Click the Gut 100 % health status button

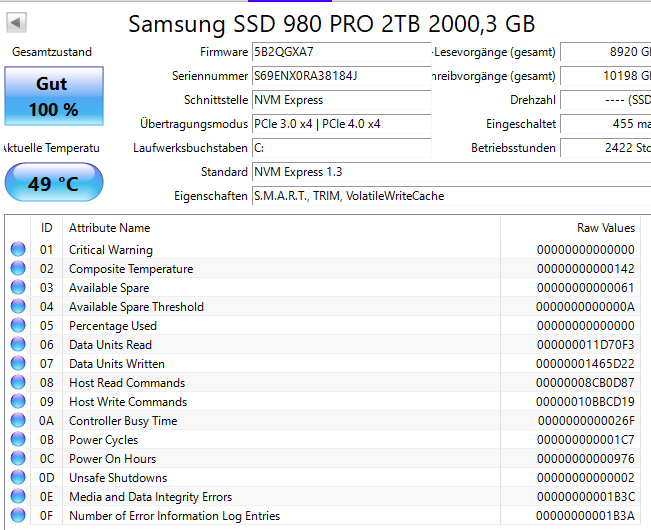click(x=54, y=96)
